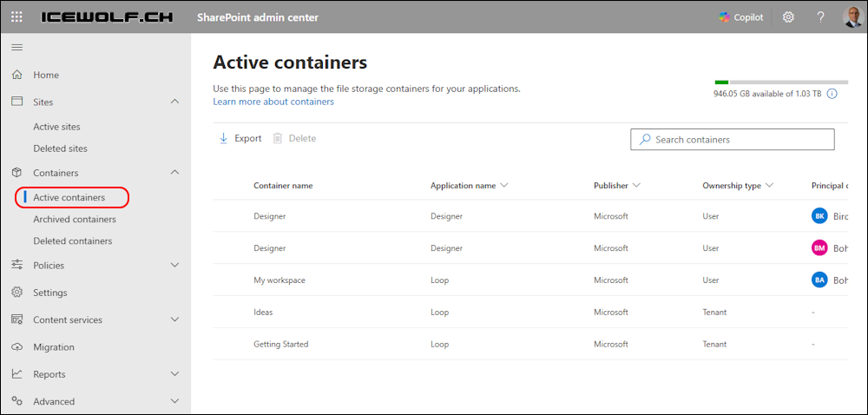Screen dimensions: 868x415
Task: Sort by Container name column header
Action: pos(283,186)
